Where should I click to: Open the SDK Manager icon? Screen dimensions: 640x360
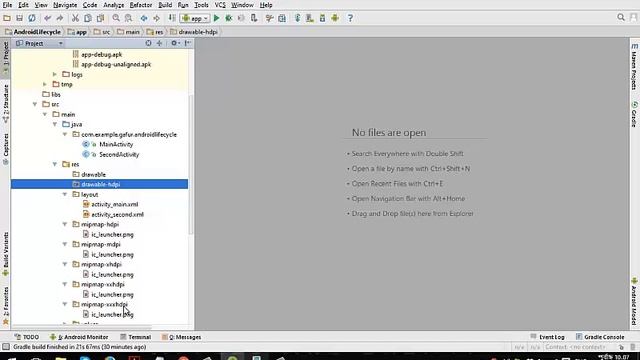click(x=322, y=18)
